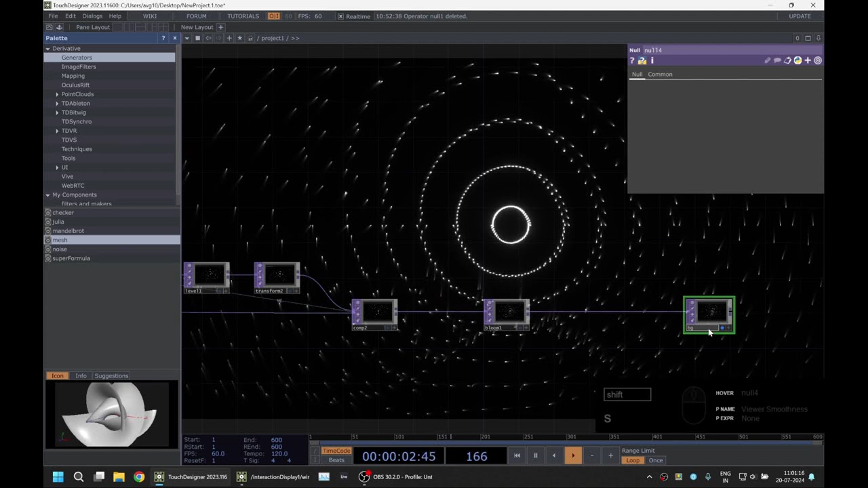This screenshot has height=488, width=868.
Task: Open the Dialogs menu
Action: (x=92, y=16)
